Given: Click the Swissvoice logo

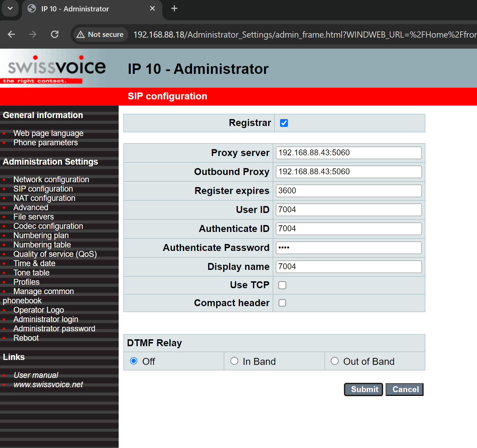Looking at the screenshot, I should point(53,69).
